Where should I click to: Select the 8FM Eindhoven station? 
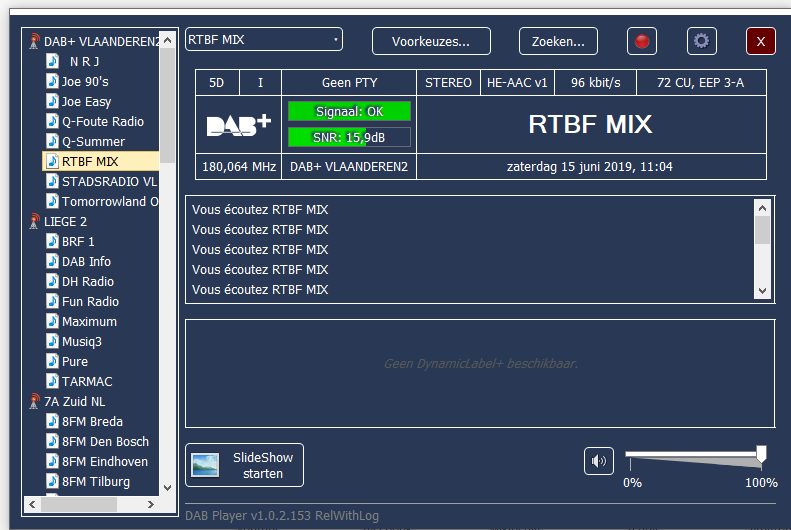pyautogui.click(x=105, y=461)
